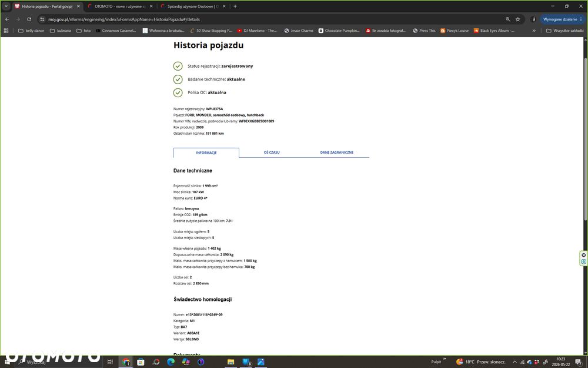This screenshot has width=588, height=368.
Task: Open Cinnamon Caramel bookmark
Action: click(x=116, y=31)
